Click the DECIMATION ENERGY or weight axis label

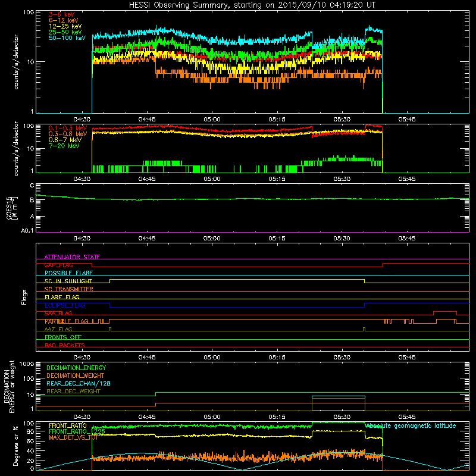click(x=9, y=387)
